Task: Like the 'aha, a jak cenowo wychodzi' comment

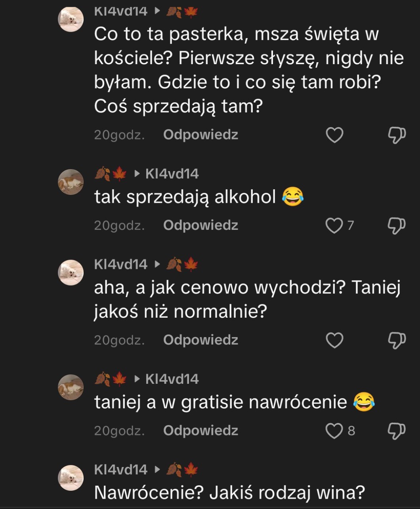Action: [334, 340]
